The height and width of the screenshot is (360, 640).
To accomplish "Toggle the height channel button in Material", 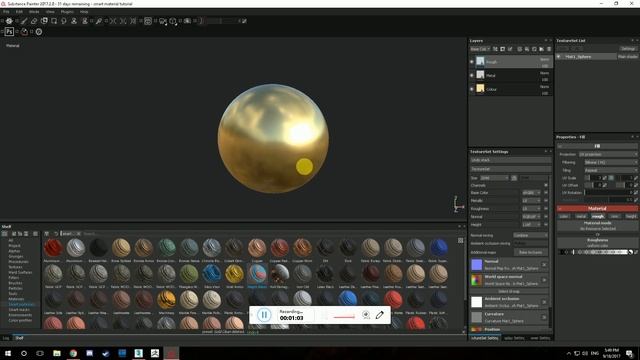I will tap(631, 216).
